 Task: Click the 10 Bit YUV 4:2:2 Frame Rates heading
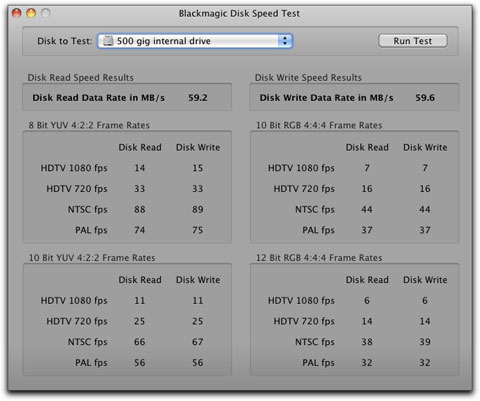coord(92,258)
